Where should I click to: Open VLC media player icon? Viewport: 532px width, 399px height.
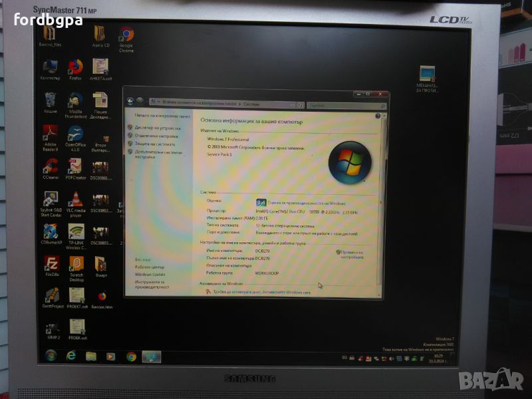pos(76,199)
